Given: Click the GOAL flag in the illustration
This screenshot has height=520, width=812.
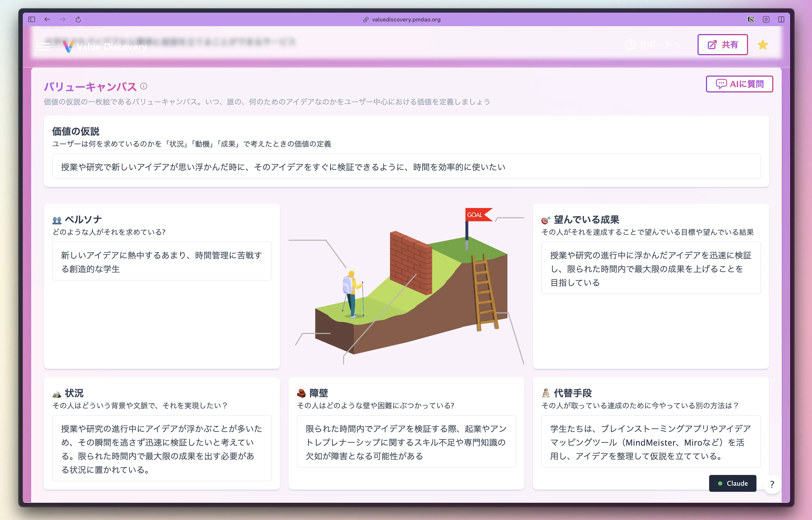Looking at the screenshot, I should coord(477,215).
